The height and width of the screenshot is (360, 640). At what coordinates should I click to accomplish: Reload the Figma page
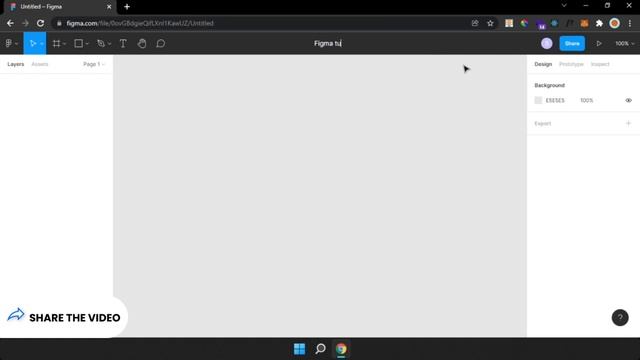[40, 23]
